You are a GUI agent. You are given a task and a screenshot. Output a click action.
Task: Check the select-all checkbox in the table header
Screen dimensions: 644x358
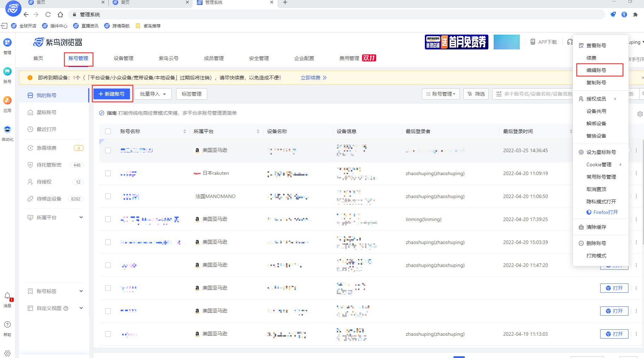(x=108, y=131)
